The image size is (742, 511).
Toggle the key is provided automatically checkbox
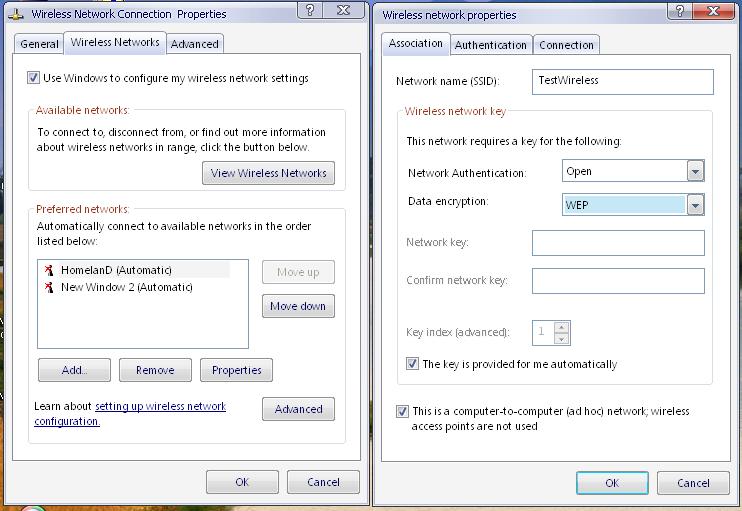pos(412,364)
